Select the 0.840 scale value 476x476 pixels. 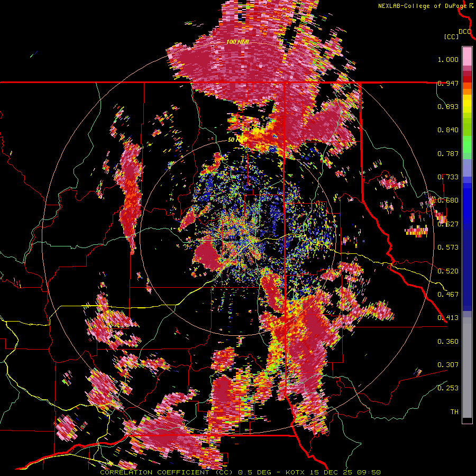448,130
